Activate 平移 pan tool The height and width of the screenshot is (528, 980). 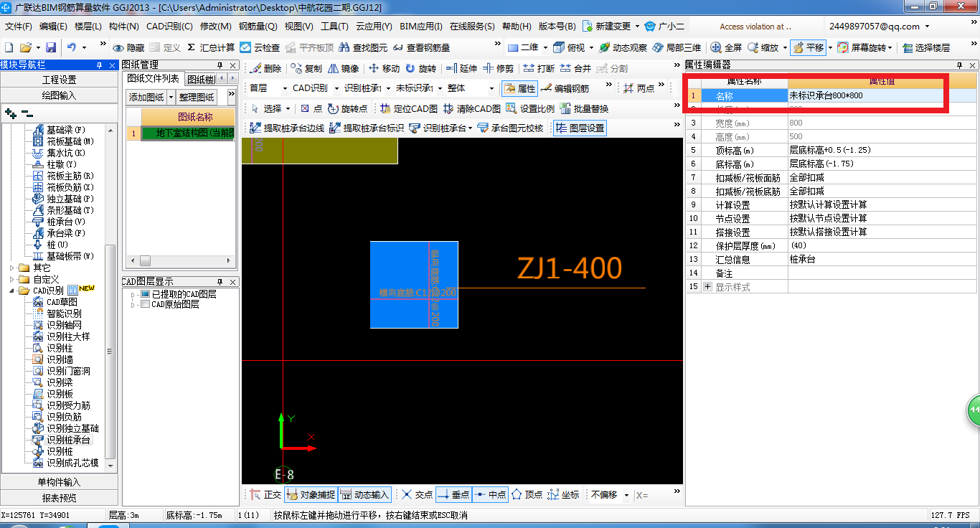tap(808, 47)
